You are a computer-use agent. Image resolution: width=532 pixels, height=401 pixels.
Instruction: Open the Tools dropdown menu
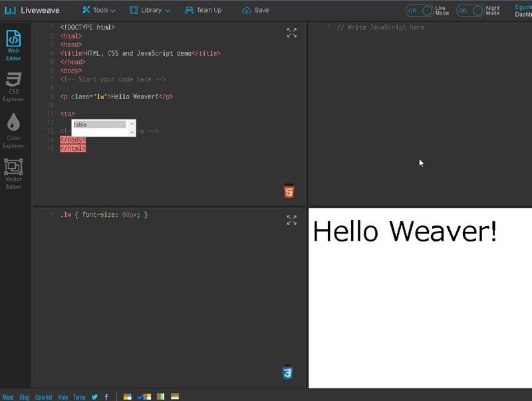(x=98, y=11)
